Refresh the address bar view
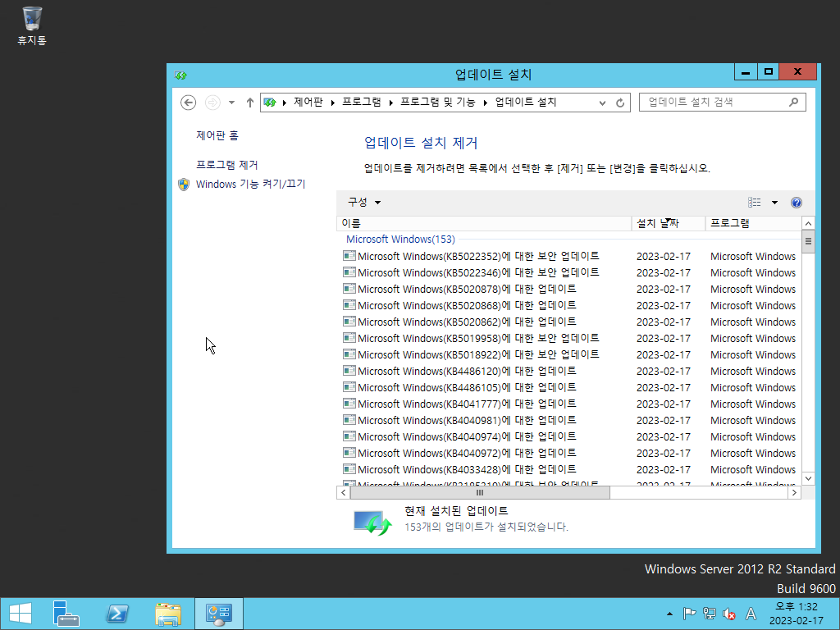840x630 pixels. [620, 103]
